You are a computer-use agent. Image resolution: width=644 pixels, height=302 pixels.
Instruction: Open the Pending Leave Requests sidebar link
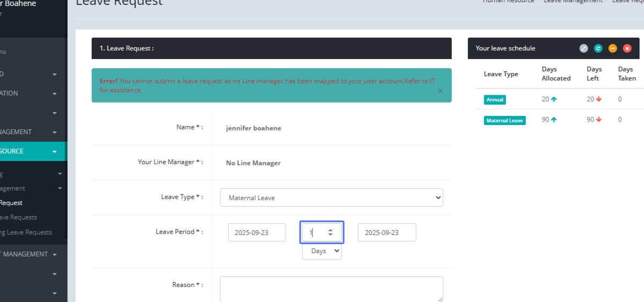[26, 232]
